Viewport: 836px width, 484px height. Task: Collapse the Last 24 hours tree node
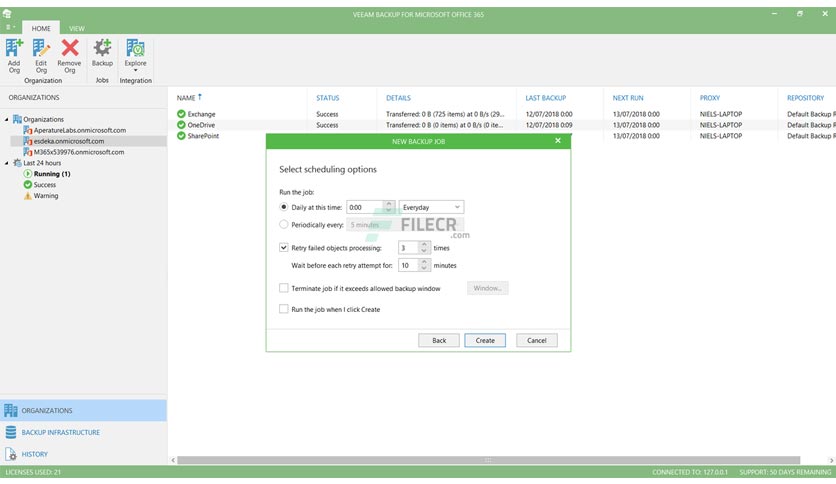(6, 163)
